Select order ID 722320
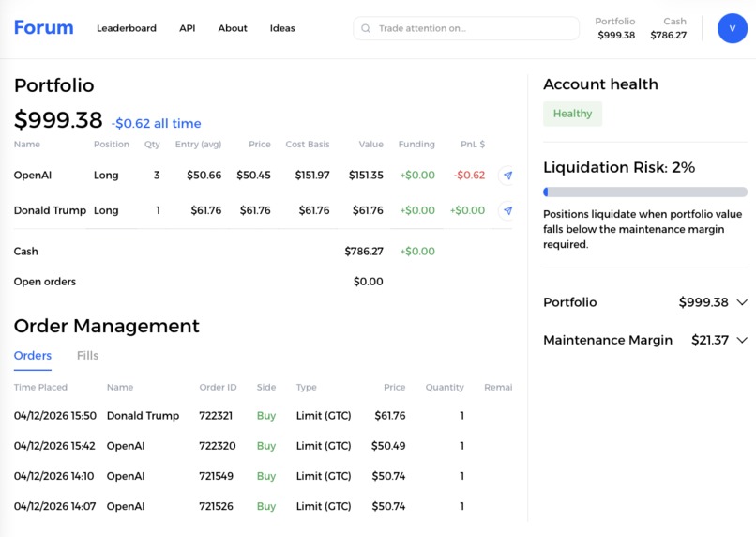Image resolution: width=756 pixels, height=537 pixels. (x=217, y=446)
